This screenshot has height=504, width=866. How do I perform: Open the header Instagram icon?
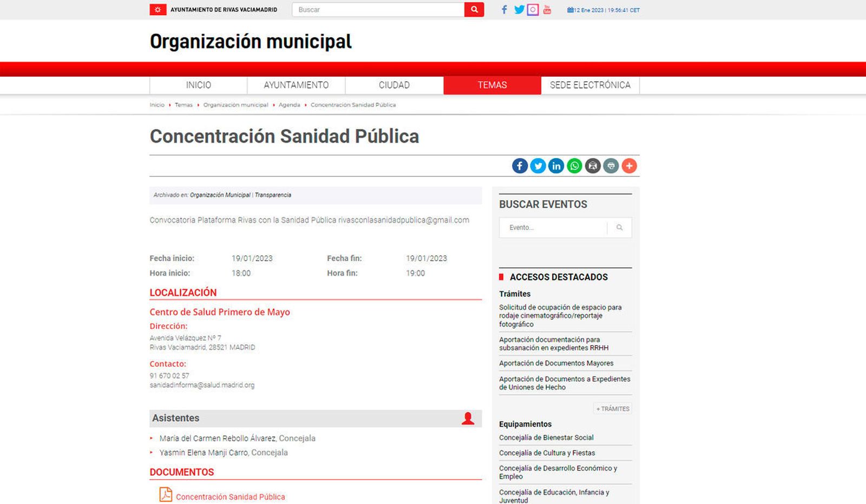point(533,10)
